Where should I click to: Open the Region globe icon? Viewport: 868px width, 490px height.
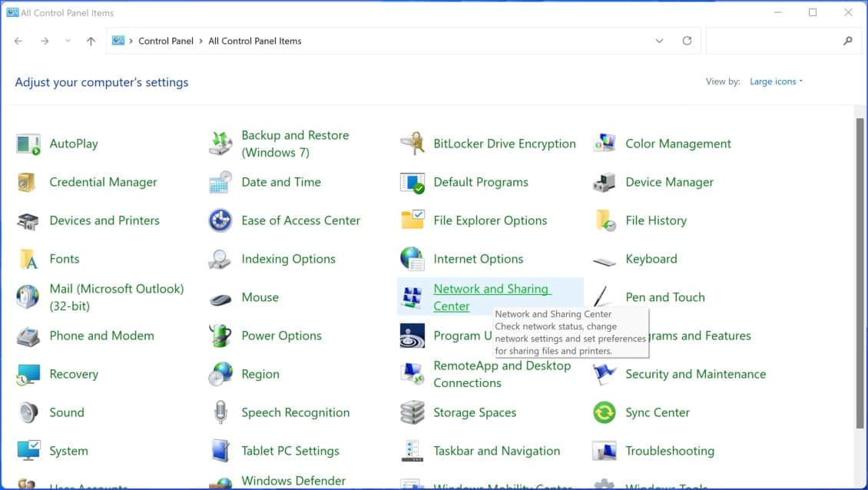pyautogui.click(x=220, y=374)
